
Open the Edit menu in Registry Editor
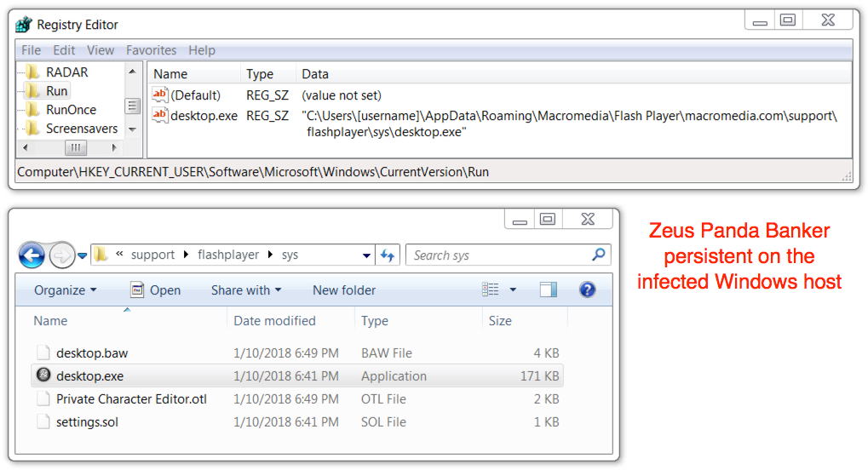coord(64,50)
